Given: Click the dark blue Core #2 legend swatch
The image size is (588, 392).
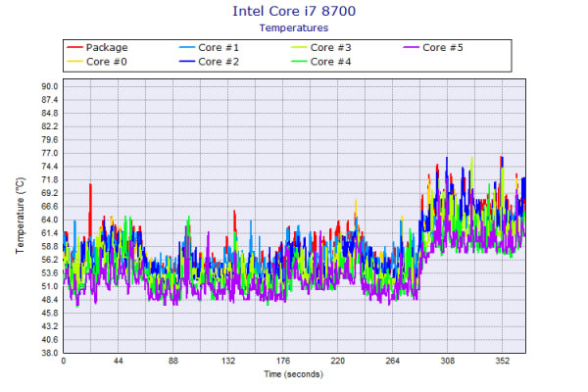Looking at the screenshot, I should point(187,62).
